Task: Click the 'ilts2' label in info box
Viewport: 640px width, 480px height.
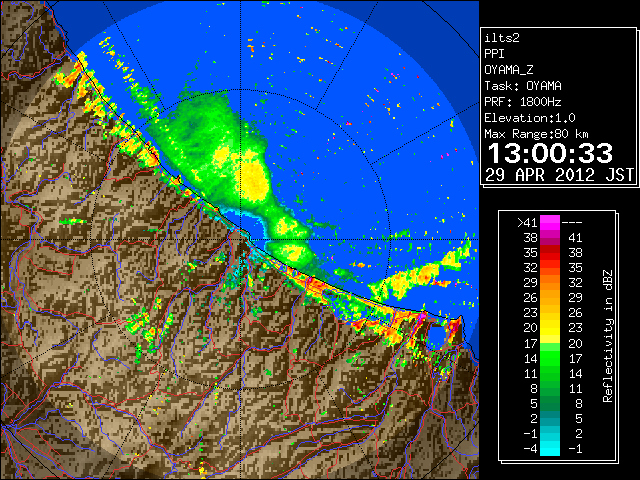Action: [502, 38]
